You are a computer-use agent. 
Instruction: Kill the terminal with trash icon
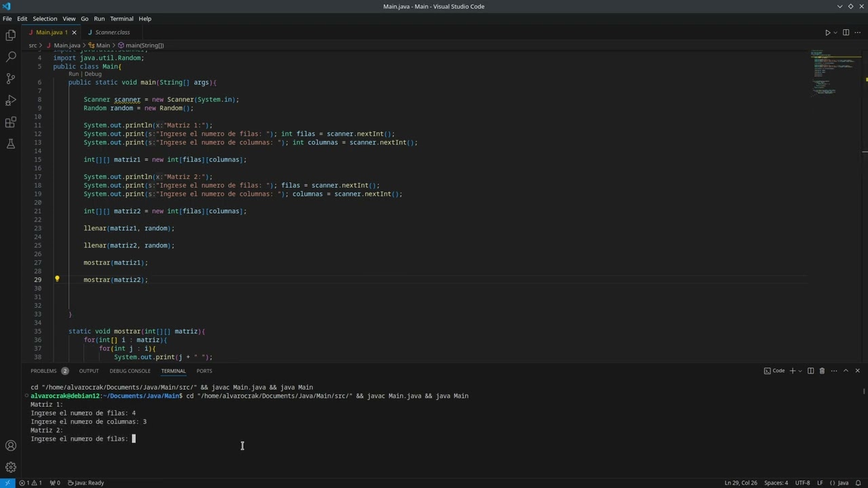[x=822, y=371]
